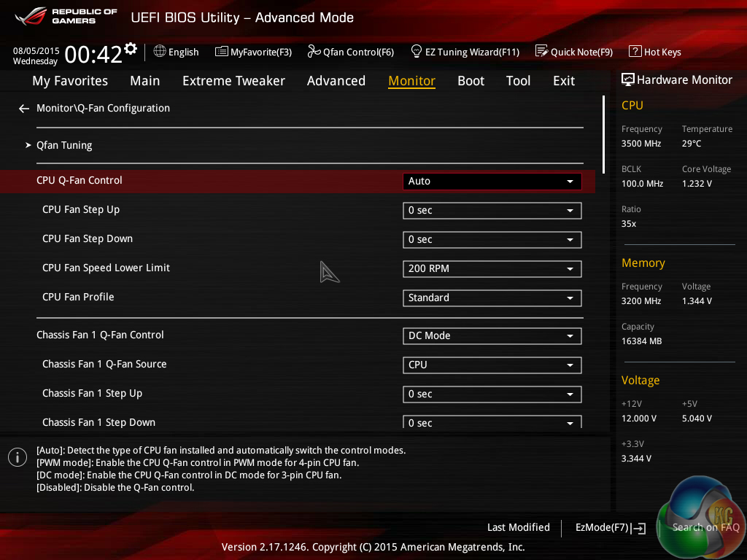Open the CPU Fan Profile dropdown

click(492, 298)
